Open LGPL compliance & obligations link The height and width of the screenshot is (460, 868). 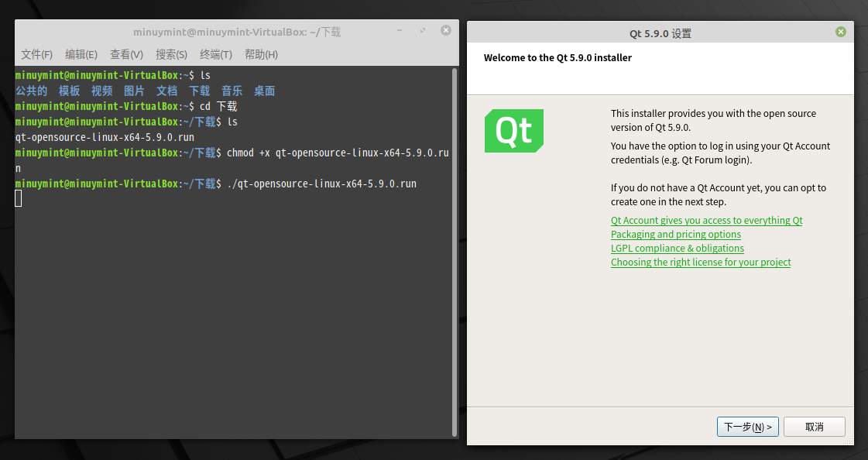coord(677,248)
